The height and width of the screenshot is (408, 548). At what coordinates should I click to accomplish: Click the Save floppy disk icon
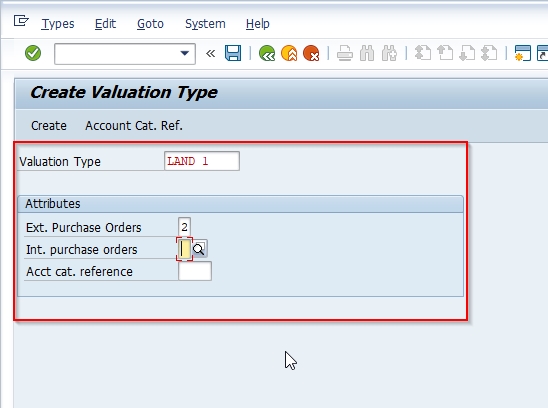pyautogui.click(x=233, y=53)
